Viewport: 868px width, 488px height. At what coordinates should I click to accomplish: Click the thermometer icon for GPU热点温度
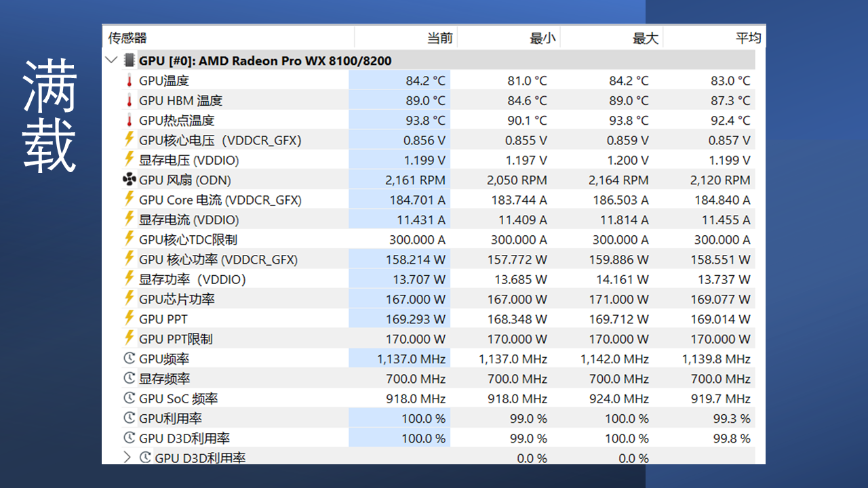[129, 120]
